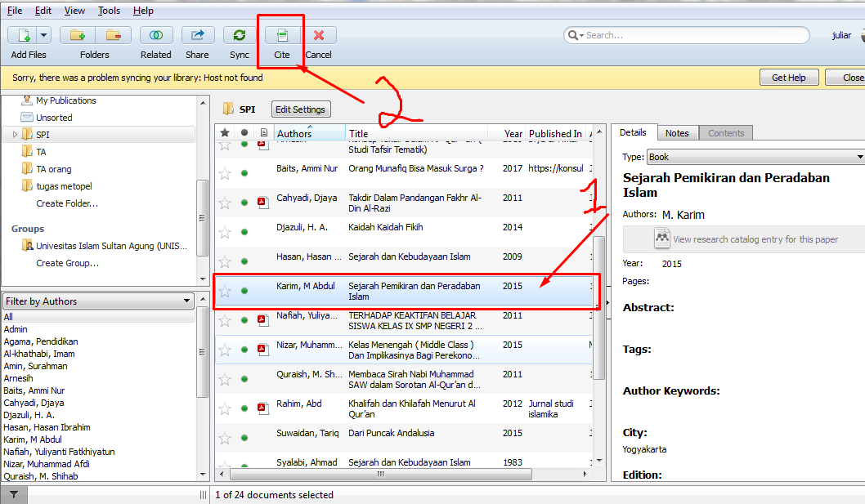This screenshot has width=865, height=504.
Task: Click the Cancel red X icon
Action: pyautogui.click(x=319, y=35)
